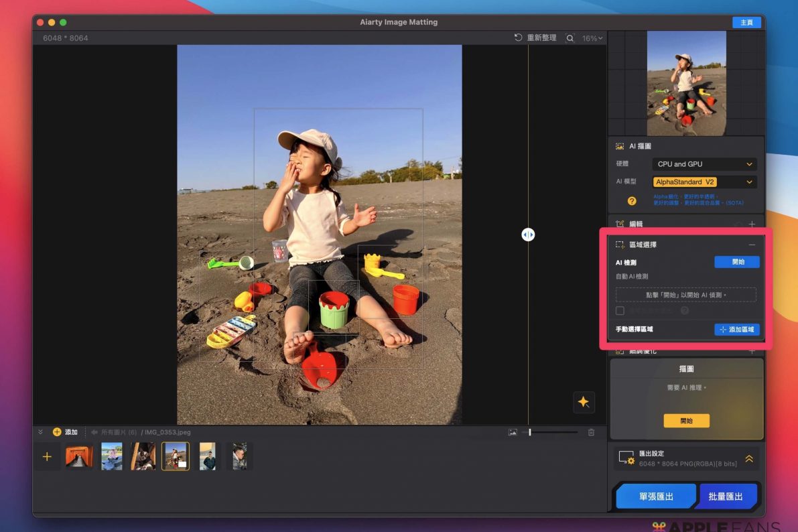Click the large plus tile in filmstrip
The height and width of the screenshot is (532, 798).
click(47, 456)
